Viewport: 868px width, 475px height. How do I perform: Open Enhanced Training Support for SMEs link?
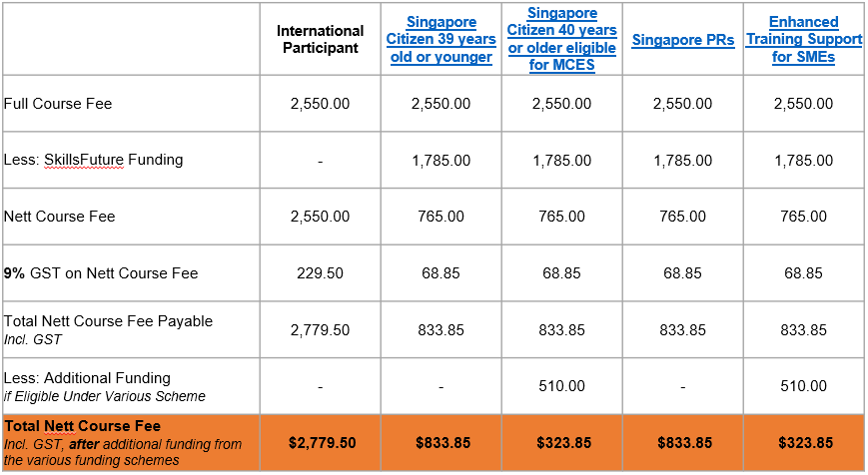pyautogui.click(x=803, y=39)
